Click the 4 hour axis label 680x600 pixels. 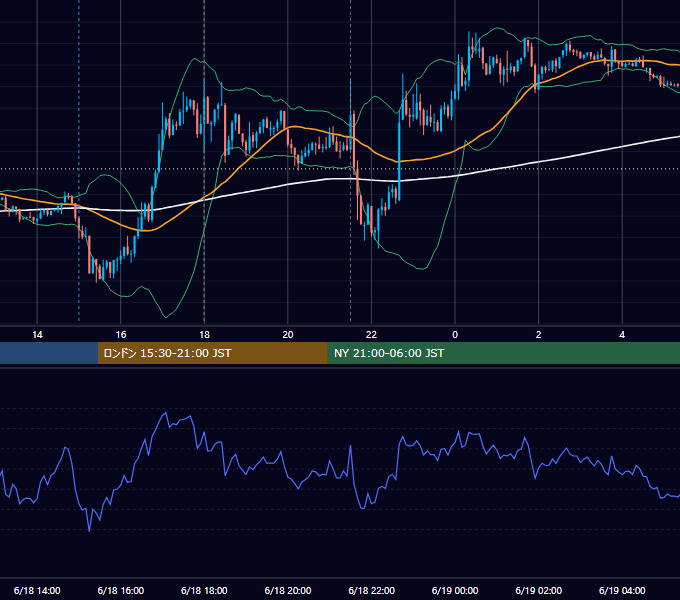click(x=622, y=335)
